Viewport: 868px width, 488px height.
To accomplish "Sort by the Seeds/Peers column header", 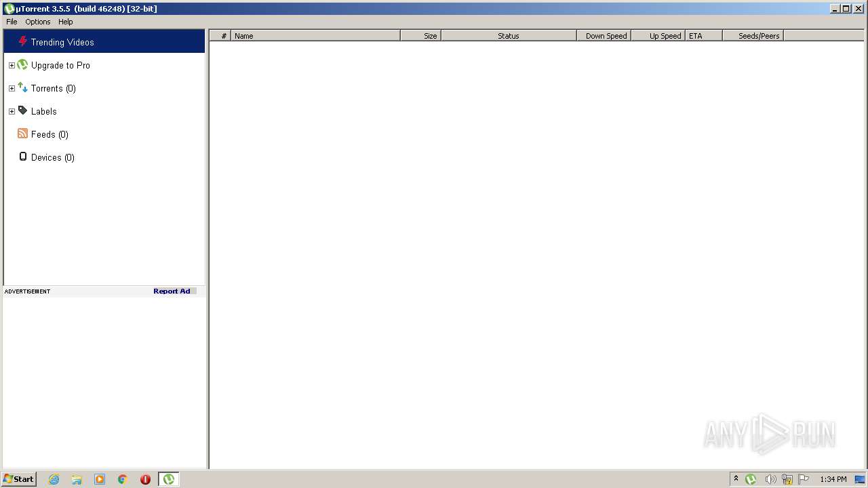I will coord(753,36).
